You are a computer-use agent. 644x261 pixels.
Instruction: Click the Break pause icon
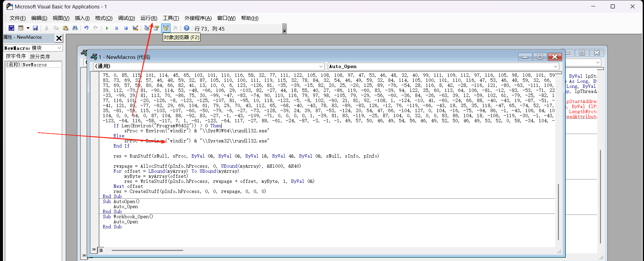(x=116, y=28)
